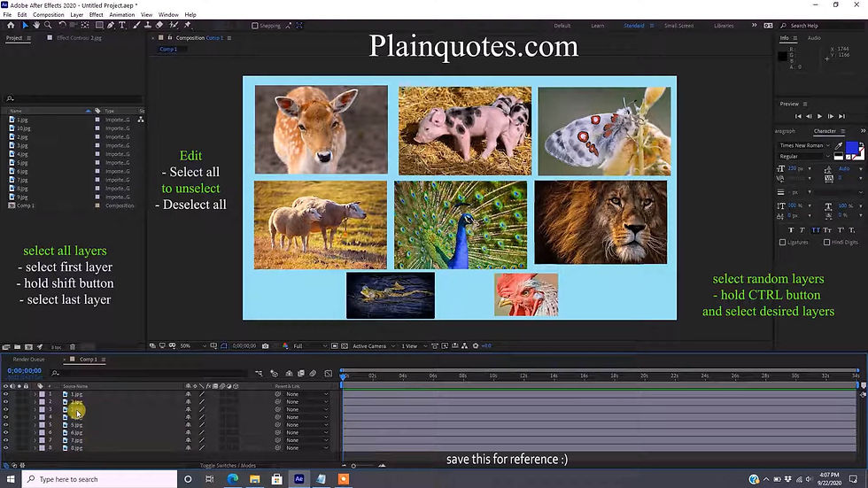
Task: Click the Faux Italic T button
Action: pos(802,230)
